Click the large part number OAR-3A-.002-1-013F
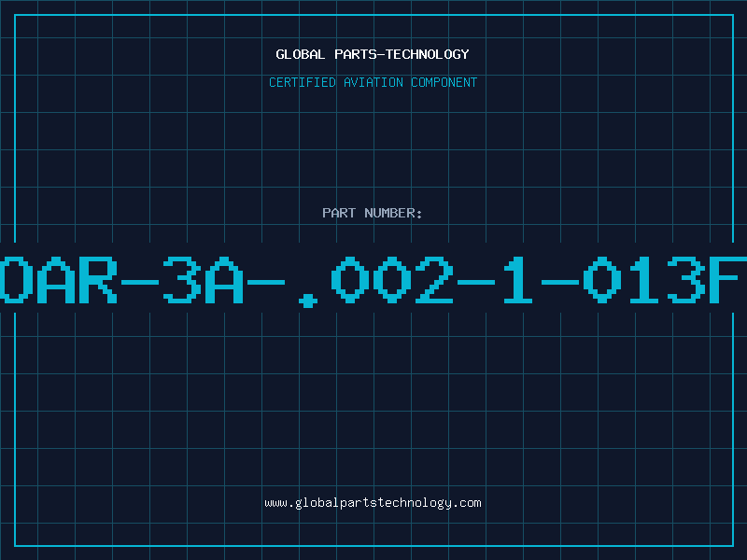This screenshot has height=560, width=747. point(373,281)
